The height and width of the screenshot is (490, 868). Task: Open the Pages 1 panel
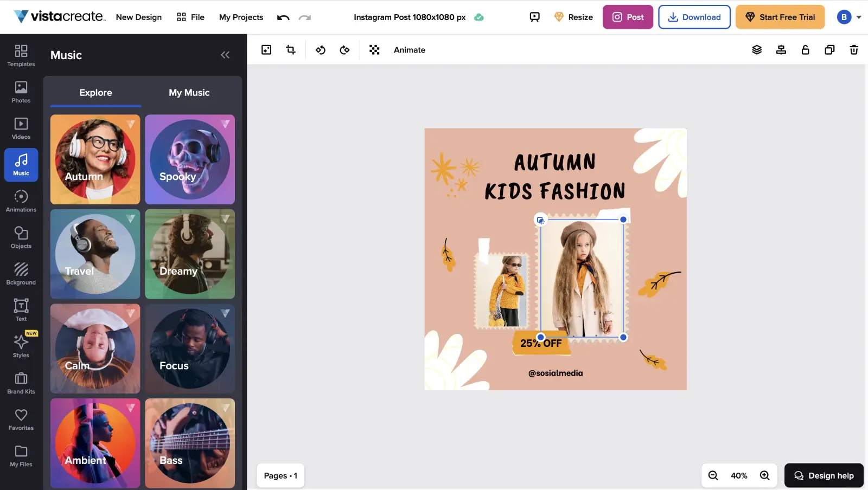click(x=280, y=475)
